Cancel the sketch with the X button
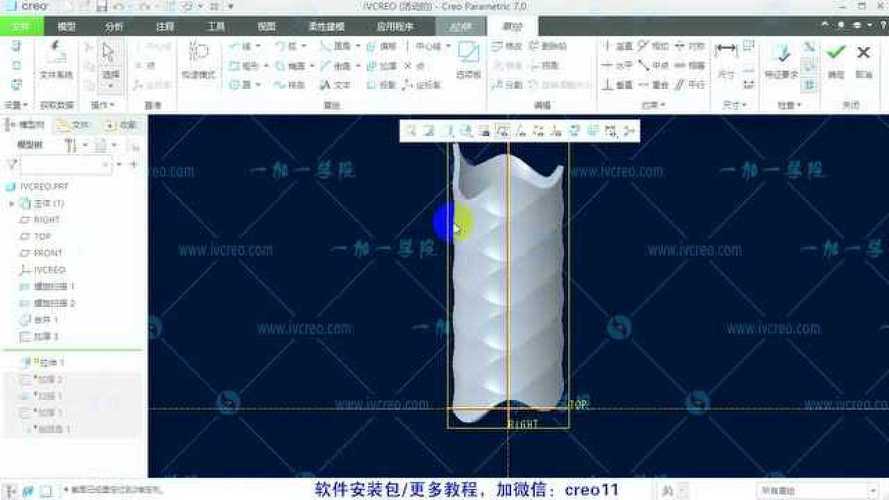The height and width of the screenshot is (500, 889). 864,53
